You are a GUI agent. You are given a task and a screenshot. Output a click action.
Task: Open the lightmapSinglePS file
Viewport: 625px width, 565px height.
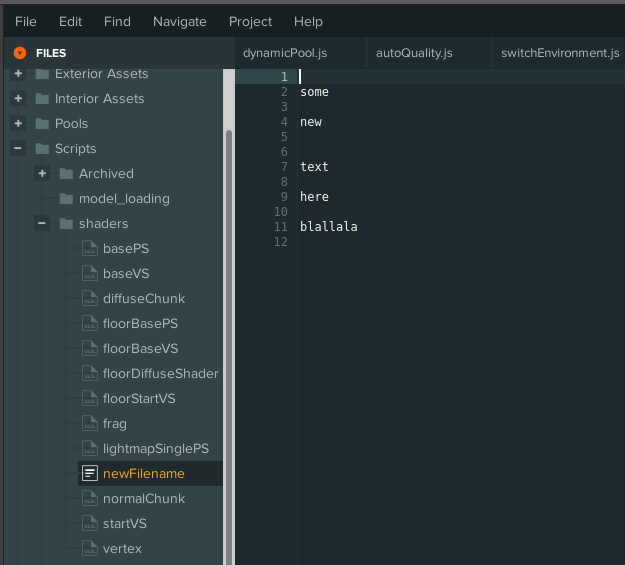click(x=156, y=449)
